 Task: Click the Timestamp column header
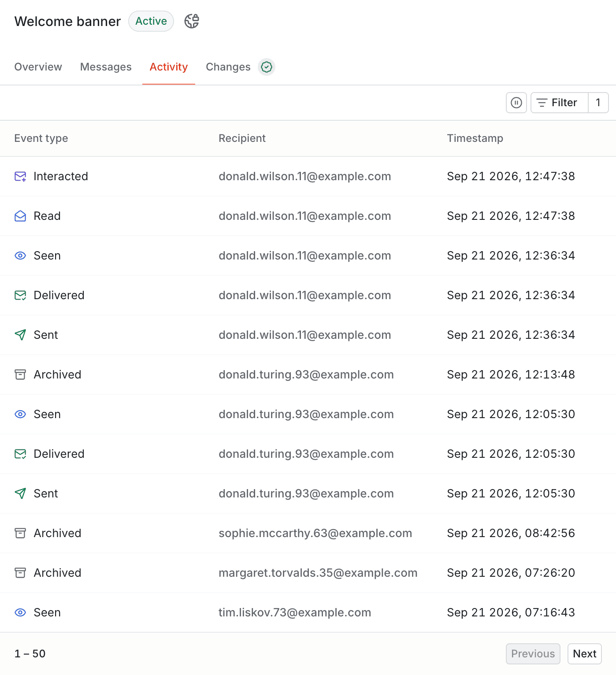(475, 138)
